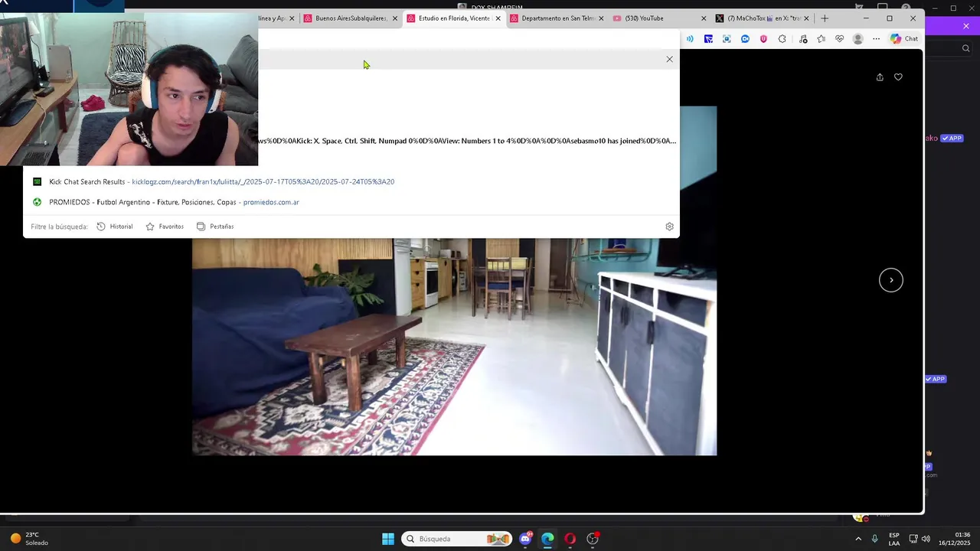Filter suggestions by Historial
The height and width of the screenshot is (551, 980).
(x=115, y=227)
